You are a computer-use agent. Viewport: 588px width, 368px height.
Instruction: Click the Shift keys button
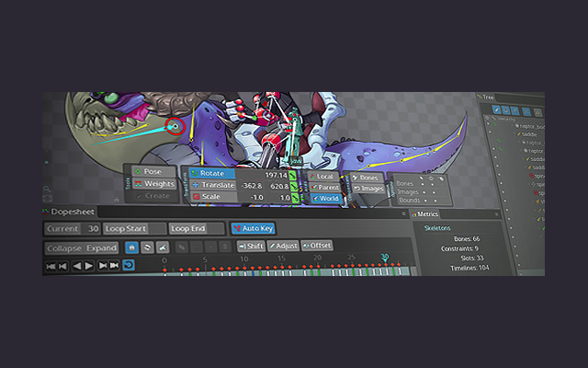[251, 246]
